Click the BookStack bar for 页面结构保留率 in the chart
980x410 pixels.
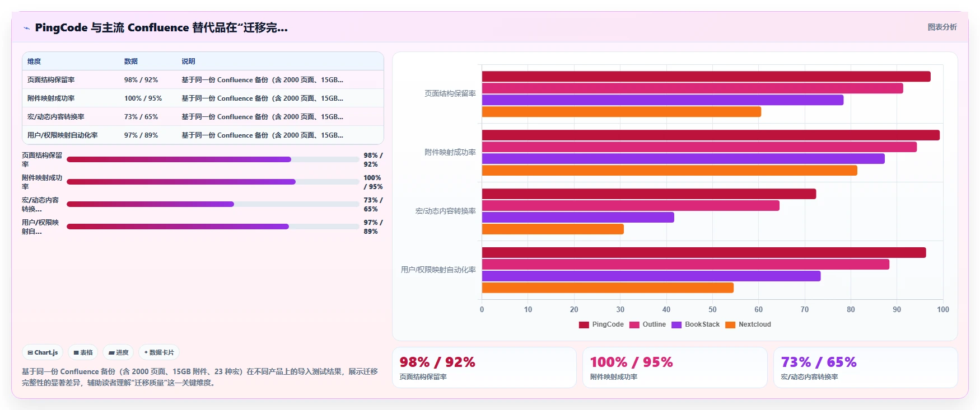662,100
